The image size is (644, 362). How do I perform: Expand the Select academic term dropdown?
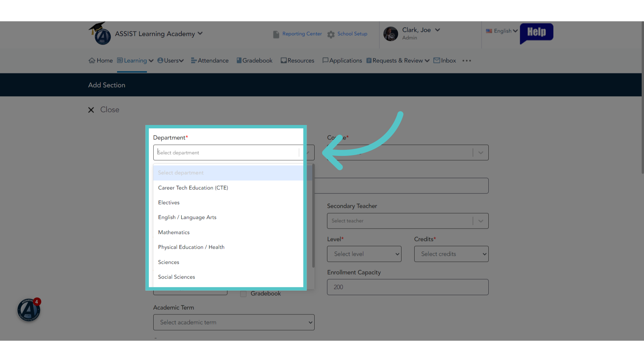point(234,322)
